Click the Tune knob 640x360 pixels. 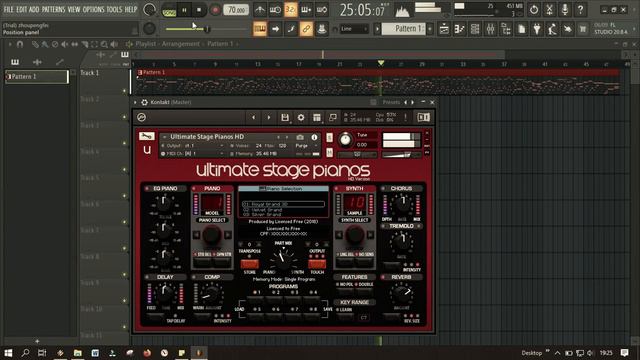[x=345, y=140]
